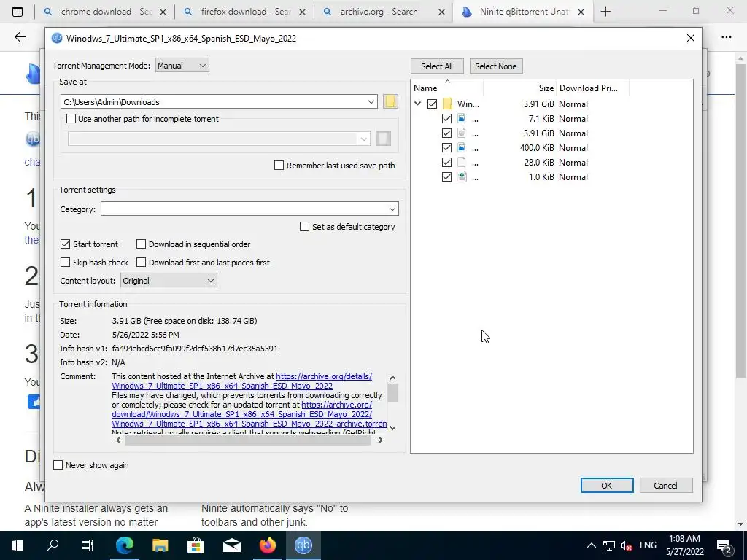Open File Explorer from the taskbar
Viewport: 747px width, 560px height.
(x=160, y=545)
